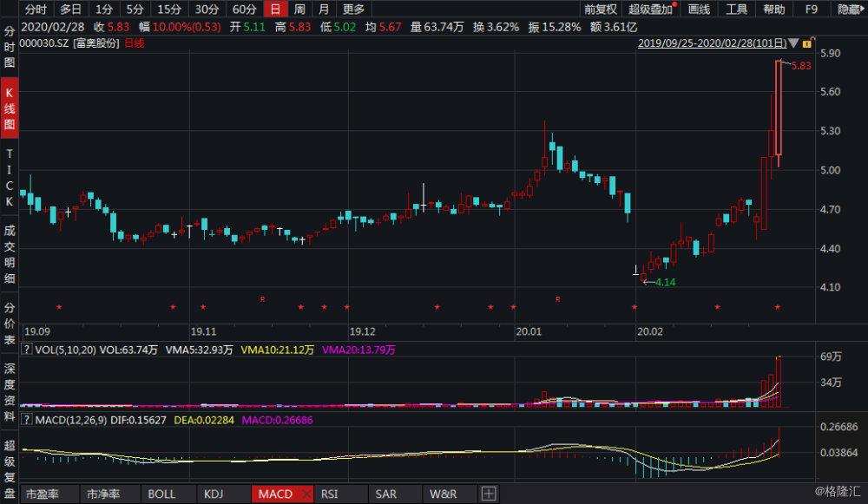Open the 成交明细 trade details view
The image size is (868, 504).
(x=10, y=254)
